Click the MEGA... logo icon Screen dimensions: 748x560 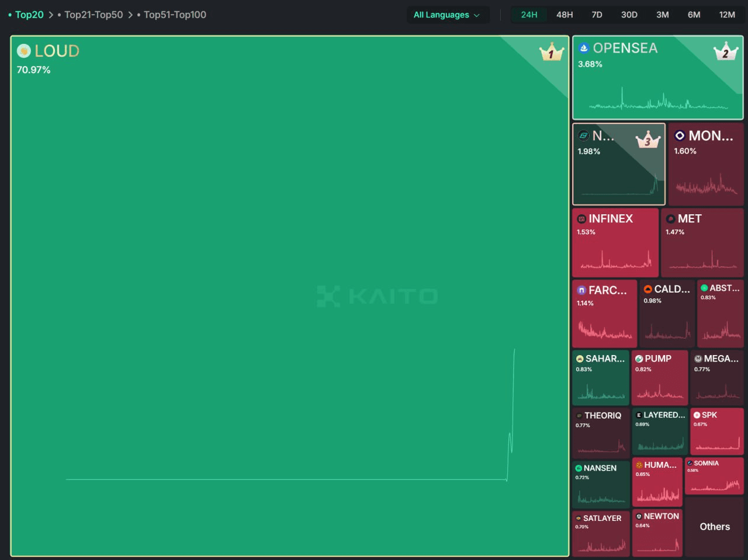[x=698, y=359]
